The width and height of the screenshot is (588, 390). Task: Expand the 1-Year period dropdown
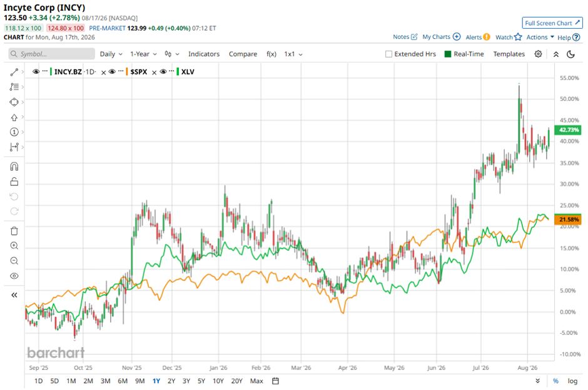coord(143,54)
